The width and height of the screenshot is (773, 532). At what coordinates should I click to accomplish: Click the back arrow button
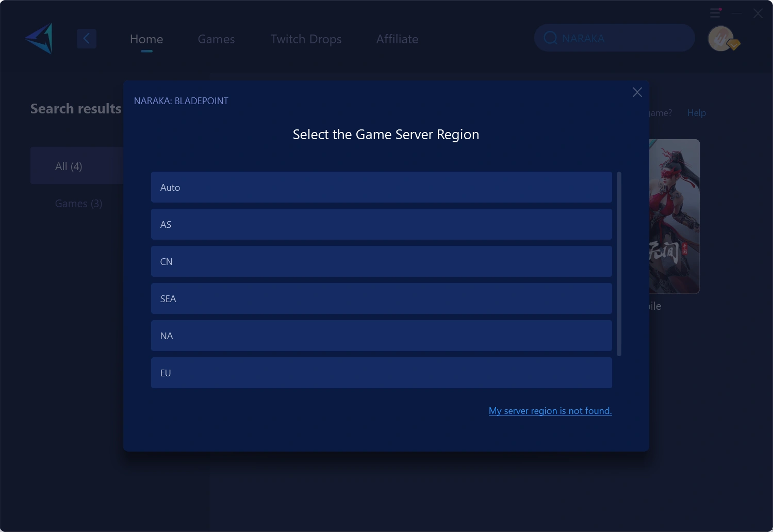click(87, 39)
